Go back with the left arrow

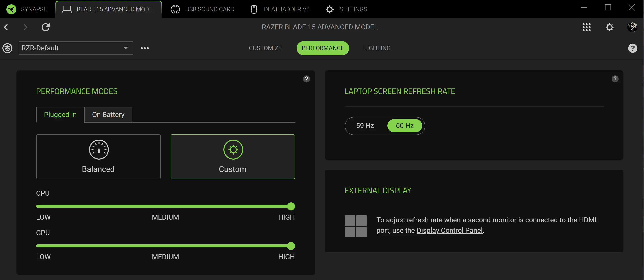pos(6,27)
